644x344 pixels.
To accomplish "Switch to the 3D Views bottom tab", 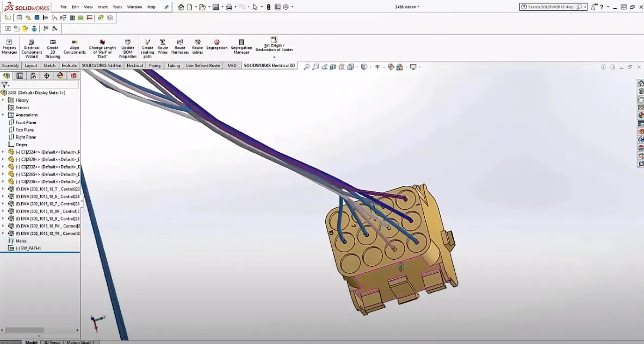I will point(52,341).
